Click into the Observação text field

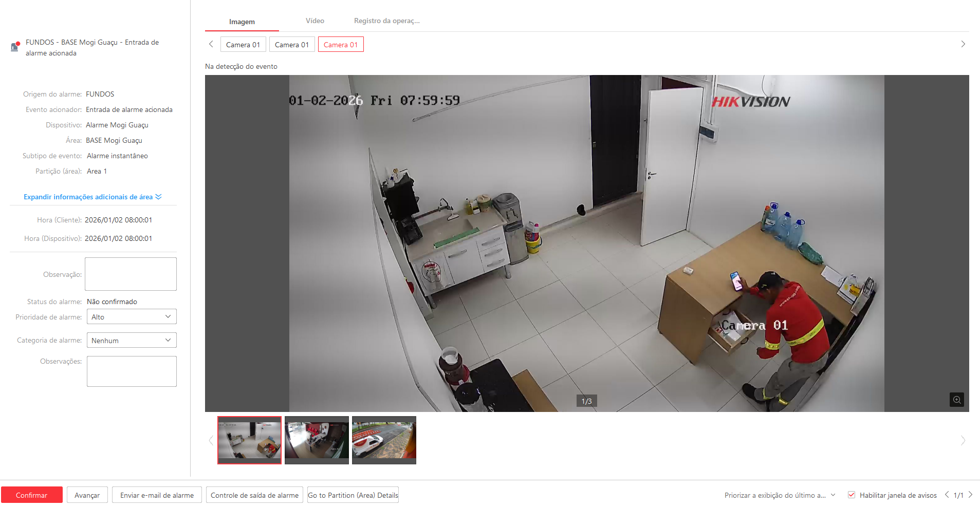[131, 274]
